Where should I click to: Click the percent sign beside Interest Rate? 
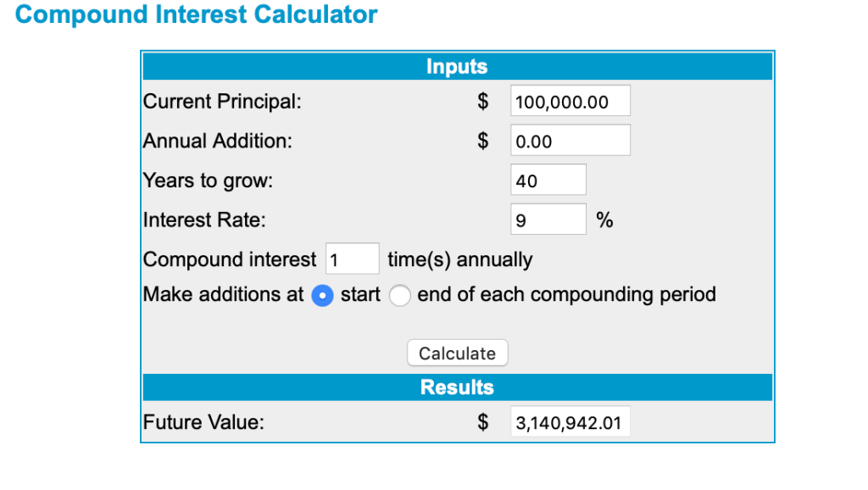[604, 220]
